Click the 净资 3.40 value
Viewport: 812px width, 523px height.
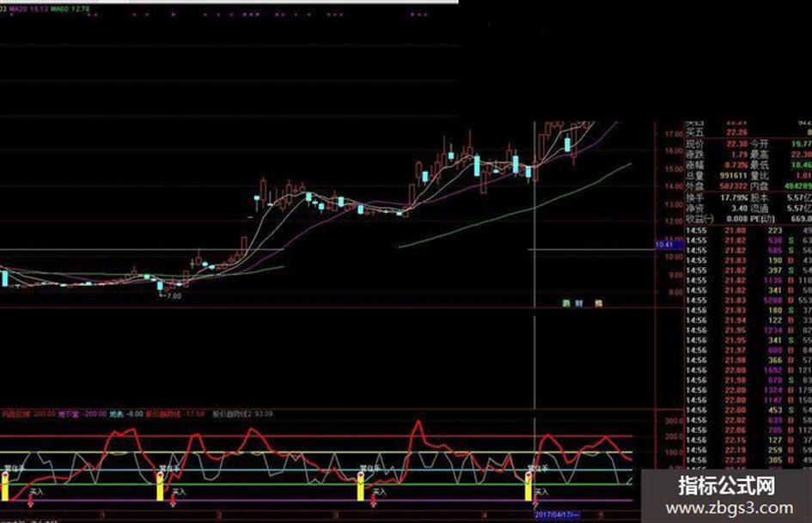point(740,208)
